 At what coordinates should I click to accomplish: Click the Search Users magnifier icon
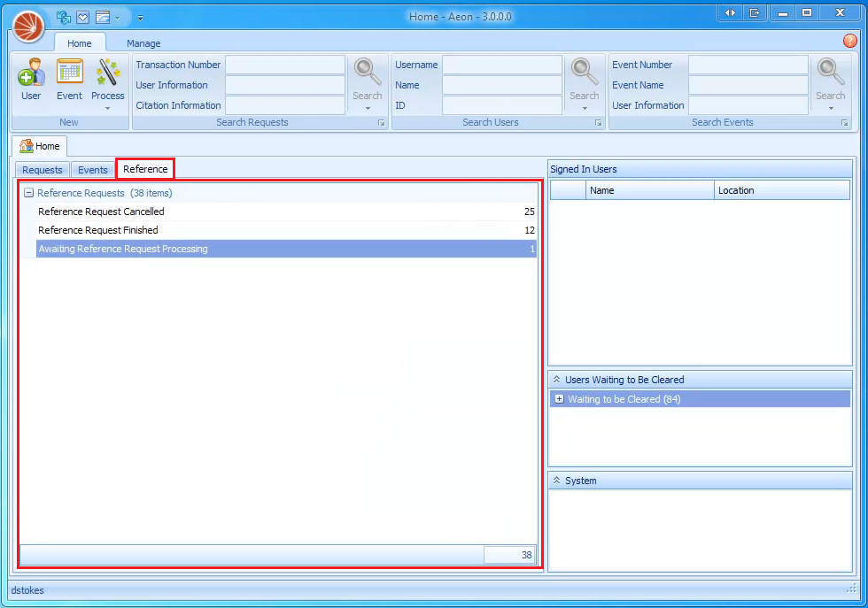pos(584,71)
